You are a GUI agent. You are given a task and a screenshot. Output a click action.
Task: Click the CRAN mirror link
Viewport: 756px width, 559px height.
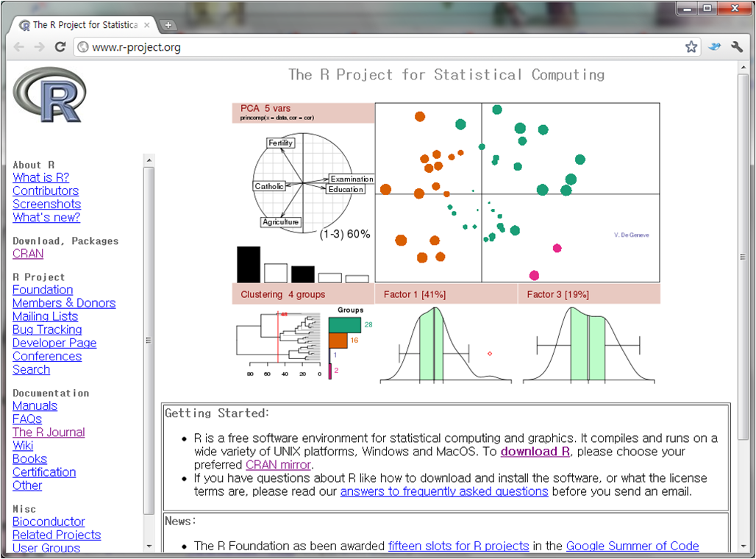click(278, 465)
